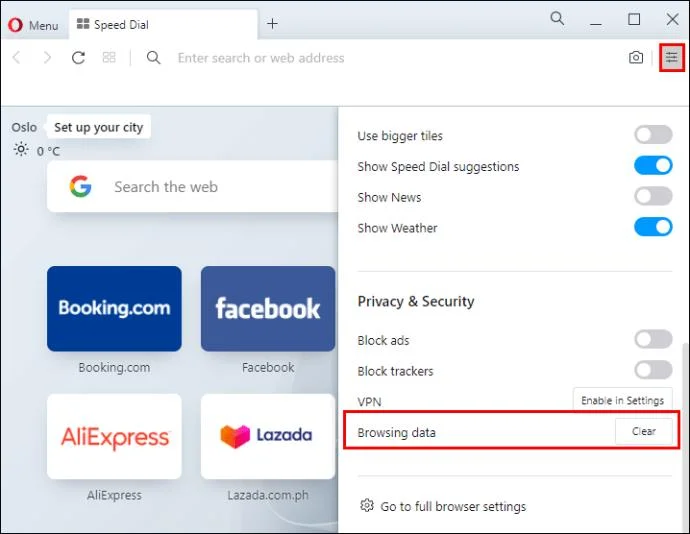The image size is (690, 534).
Task: Click VPN Enable in Settings button
Action: pos(622,400)
